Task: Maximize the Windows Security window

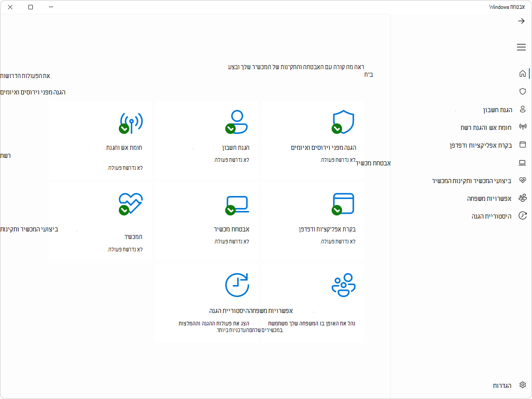Action: (31, 7)
